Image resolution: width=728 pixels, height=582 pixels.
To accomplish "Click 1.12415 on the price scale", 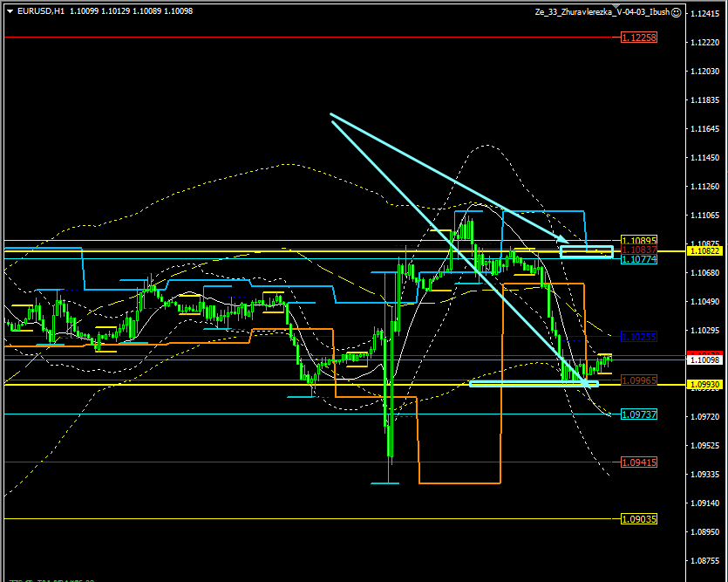I will point(705,13).
